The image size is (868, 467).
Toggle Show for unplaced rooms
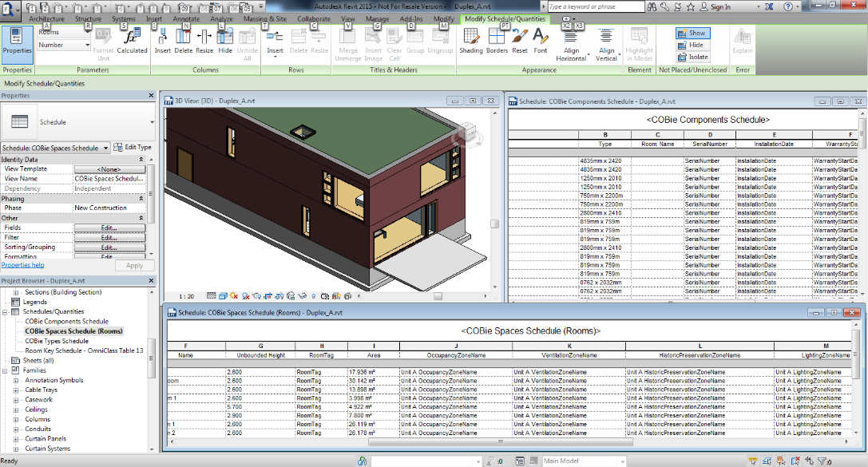692,34
